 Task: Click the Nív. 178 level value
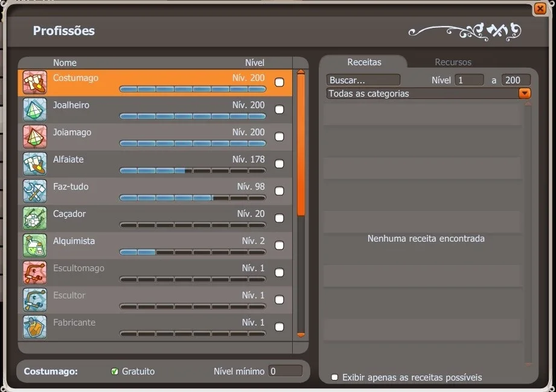(249, 159)
